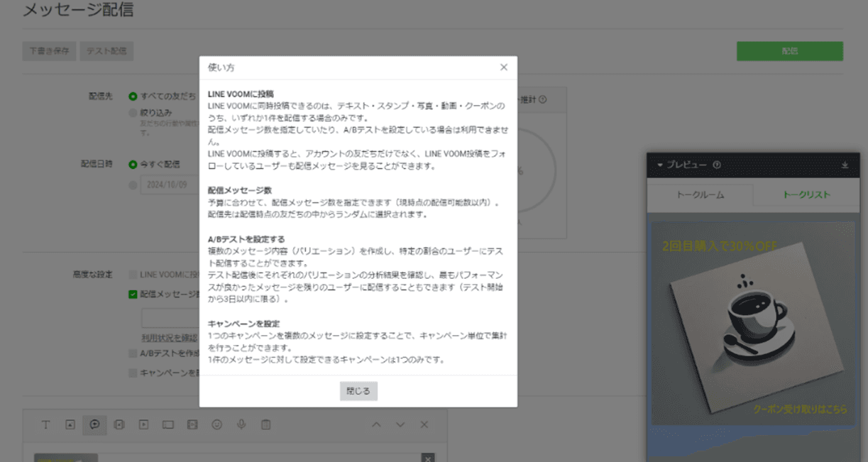868x462 pixels.
Task: Click the emoji smiley face icon
Action: [217, 424]
